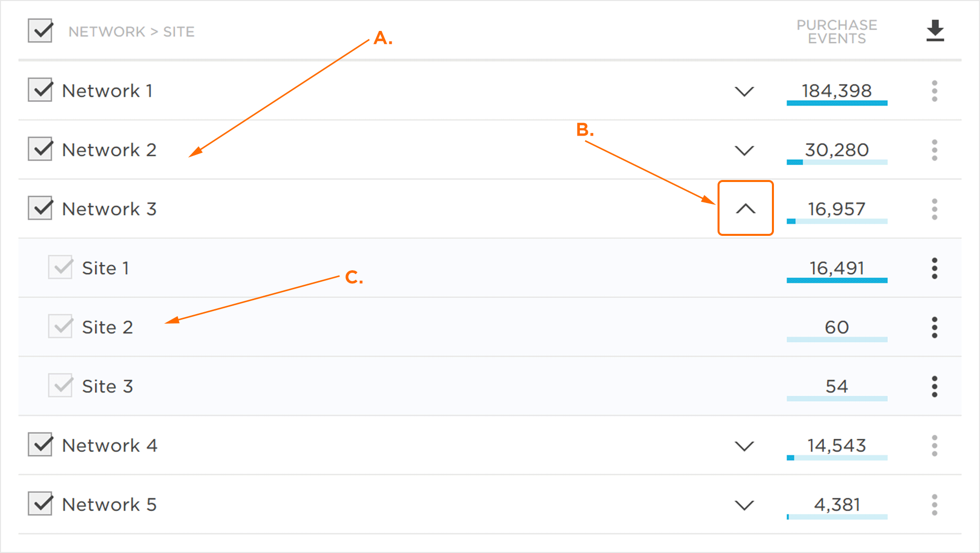Open the three-dot menu for Network 1
The image size is (980, 553).
pos(935,91)
